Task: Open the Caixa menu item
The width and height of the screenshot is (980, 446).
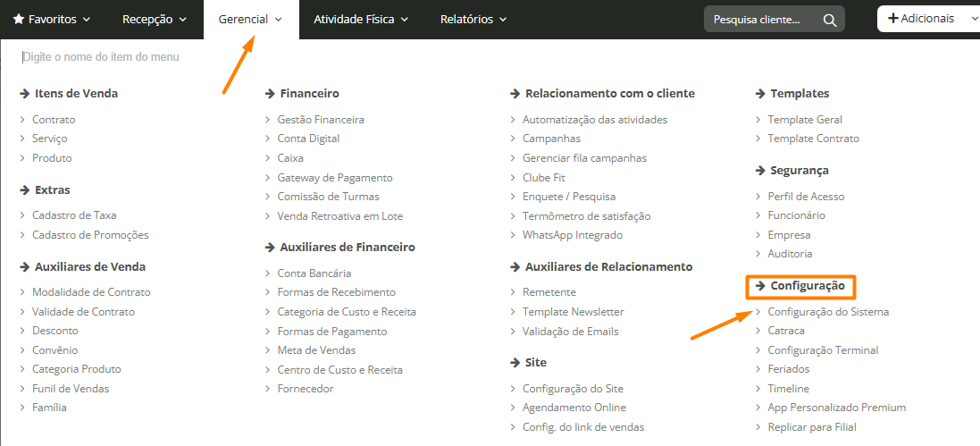Action: [x=290, y=158]
